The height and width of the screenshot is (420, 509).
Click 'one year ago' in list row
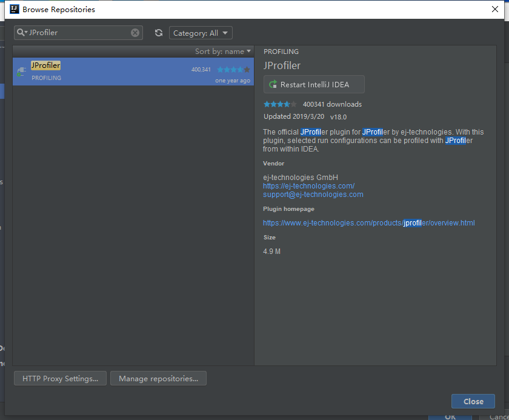point(233,81)
